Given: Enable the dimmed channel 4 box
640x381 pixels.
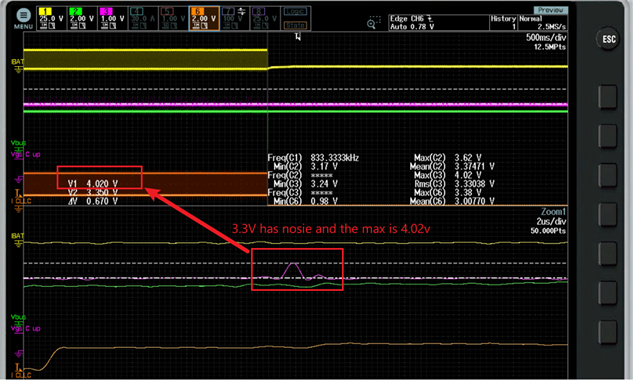Looking at the screenshot, I should pyautogui.click(x=143, y=18).
